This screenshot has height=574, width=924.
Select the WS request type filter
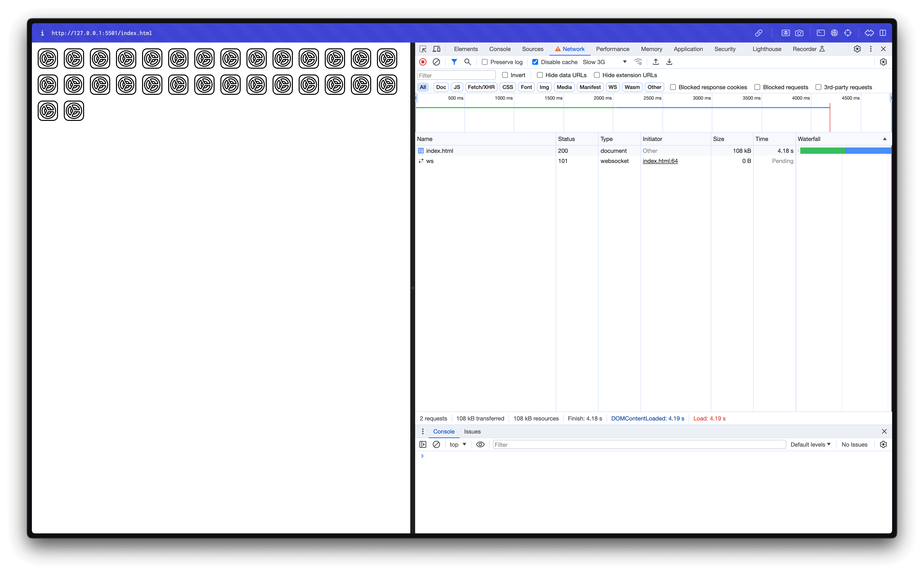click(x=613, y=87)
